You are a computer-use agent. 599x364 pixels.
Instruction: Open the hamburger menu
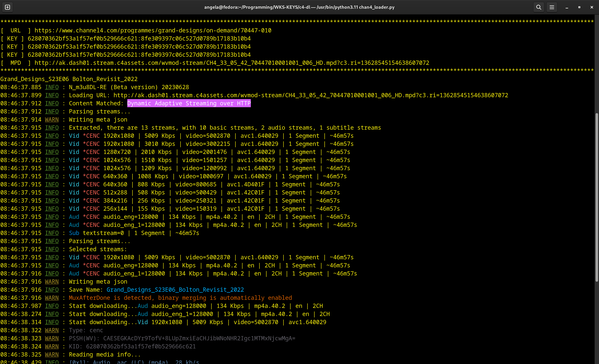tap(552, 7)
